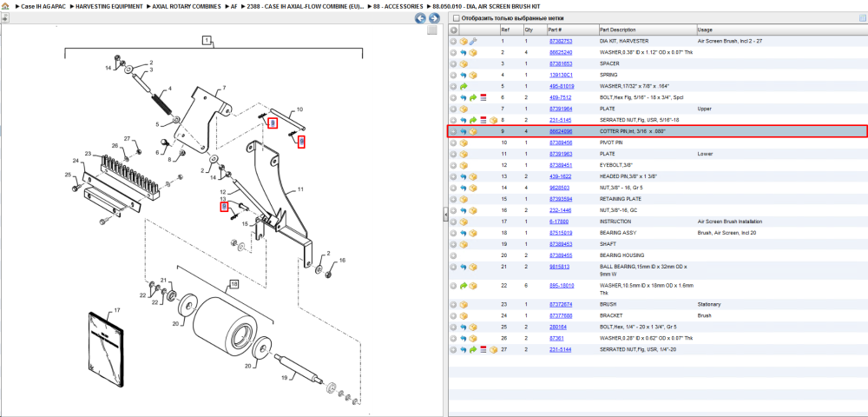Click callout 18 box on the diagram
Screen dimensions: 868x417
(x=234, y=285)
